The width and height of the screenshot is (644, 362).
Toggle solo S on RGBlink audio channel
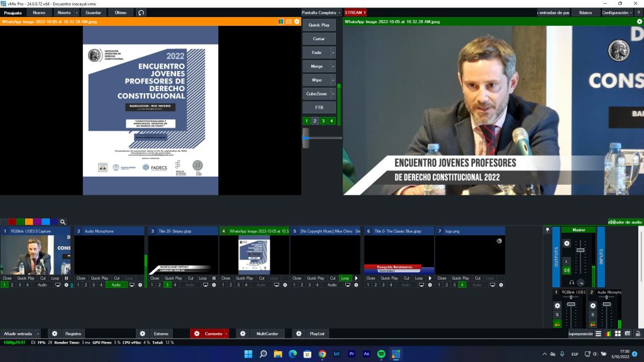coord(557,314)
